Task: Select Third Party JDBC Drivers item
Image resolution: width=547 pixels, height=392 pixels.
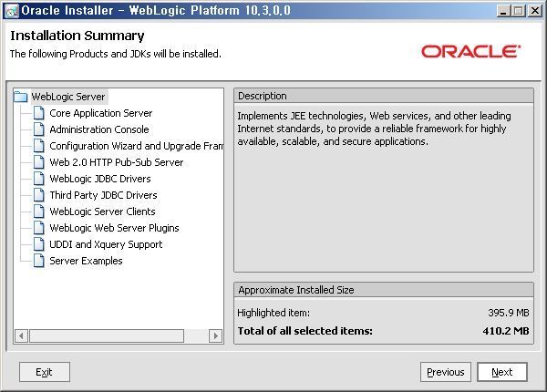Action: click(104, 195)
